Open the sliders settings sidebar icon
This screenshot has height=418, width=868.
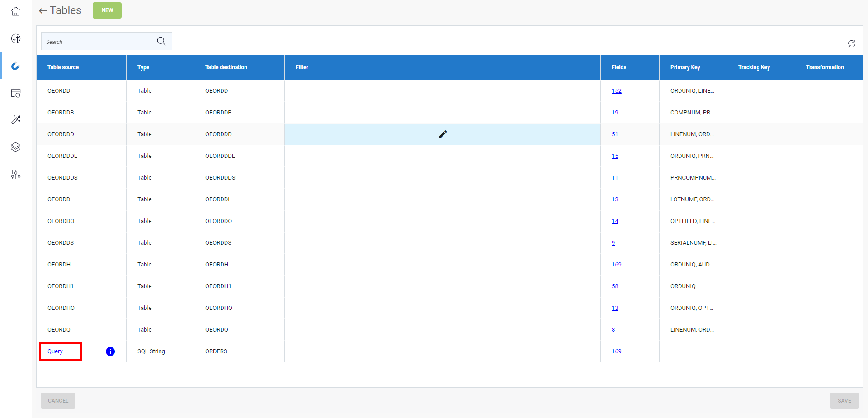[16, 174]
